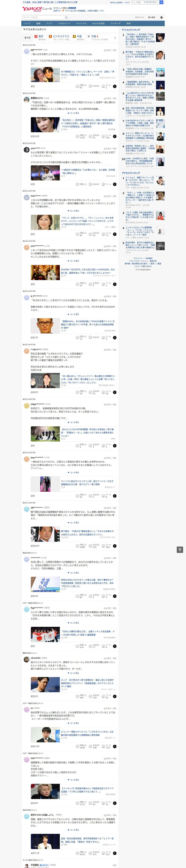
Task: Open the みんなの意見 navigation tab
Action: pos(98,24)
